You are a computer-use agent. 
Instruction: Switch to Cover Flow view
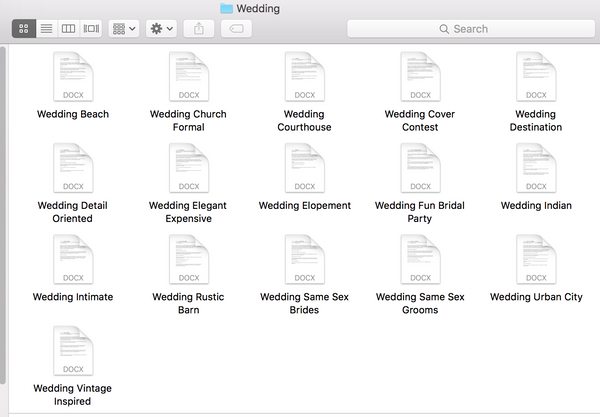(x=91, y=29)
